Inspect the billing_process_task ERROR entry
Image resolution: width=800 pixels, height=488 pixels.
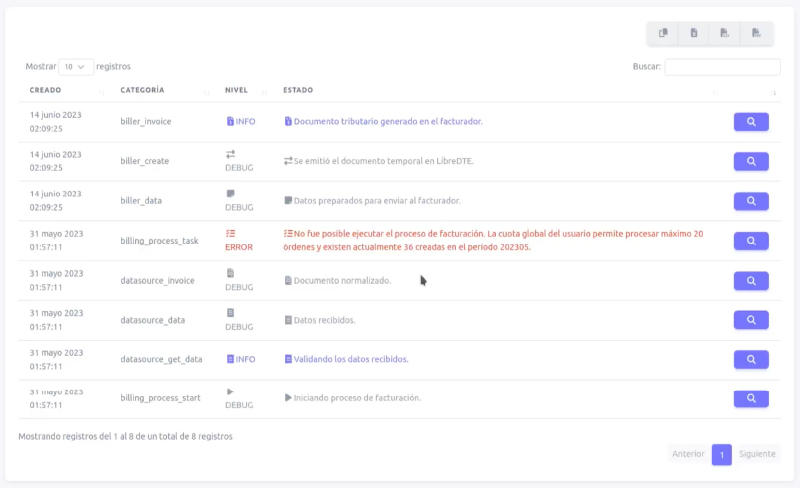pyautogui.click(x=751, y=240)
